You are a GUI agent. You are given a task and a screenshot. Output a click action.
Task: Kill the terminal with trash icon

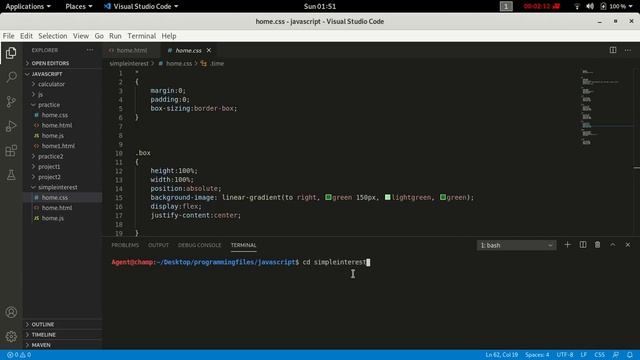click(x=598, y=245)
